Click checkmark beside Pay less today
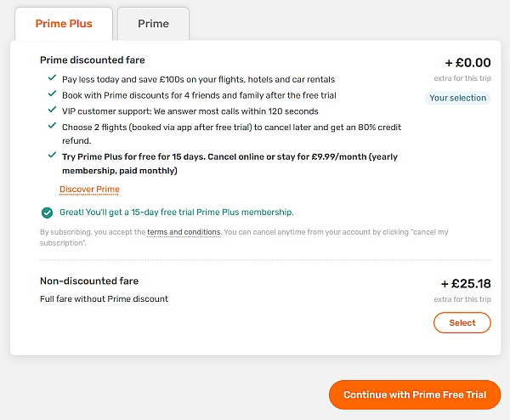The width and height of the screenshot is (510, 420). (52, 77)
